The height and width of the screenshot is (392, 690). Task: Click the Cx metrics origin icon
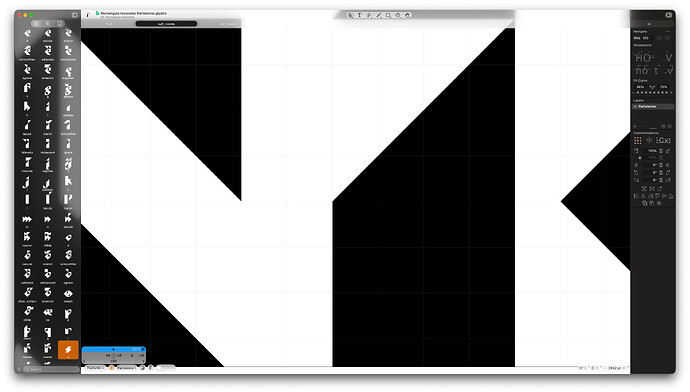(x=664, y=140)
